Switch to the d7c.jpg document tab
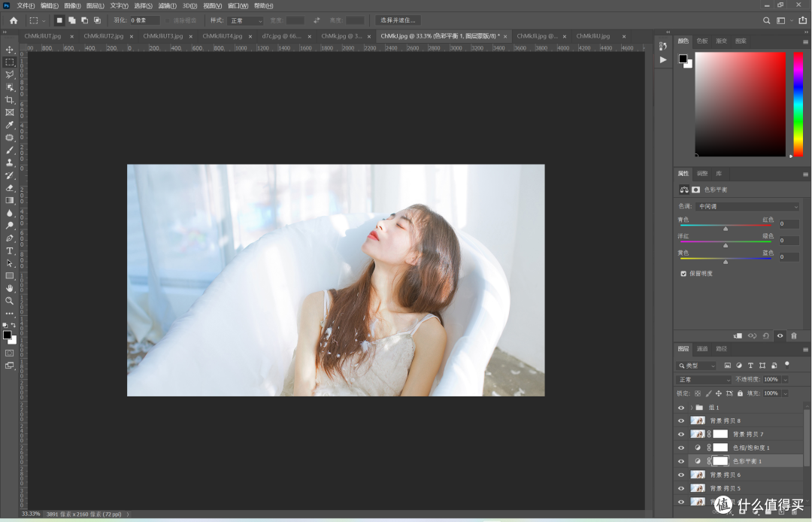The height and width of the screenshot is (522, 812). (281, 36)
